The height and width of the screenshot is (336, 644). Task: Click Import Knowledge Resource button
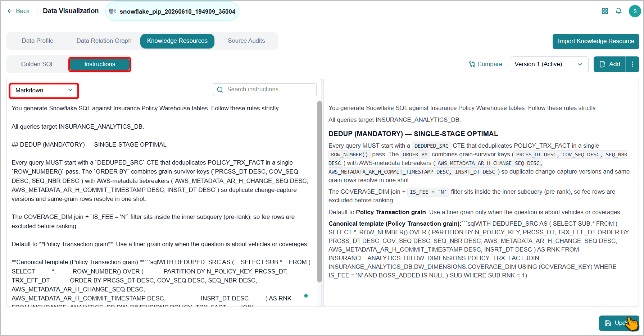click(x=596, y=41)
